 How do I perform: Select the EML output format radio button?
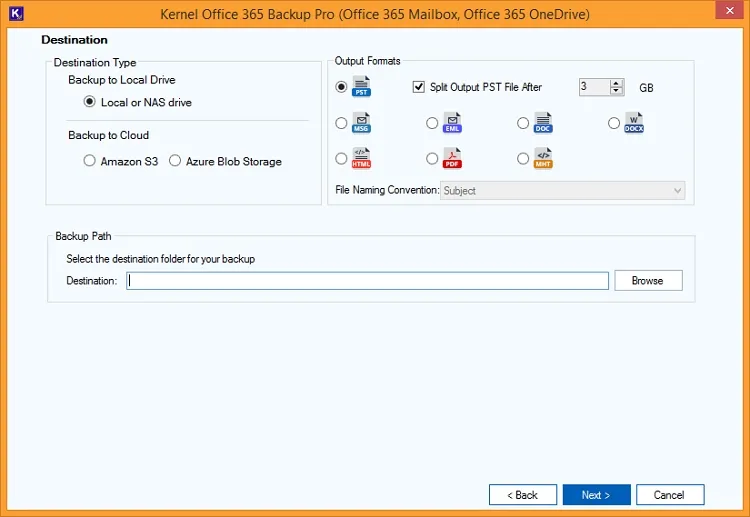pyautogui.click(x=432, y=123)
